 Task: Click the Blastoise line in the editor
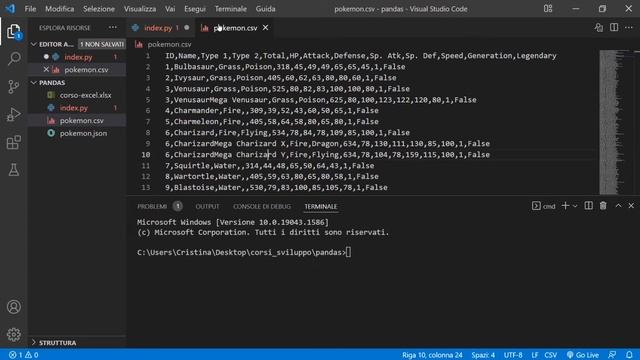276,188
